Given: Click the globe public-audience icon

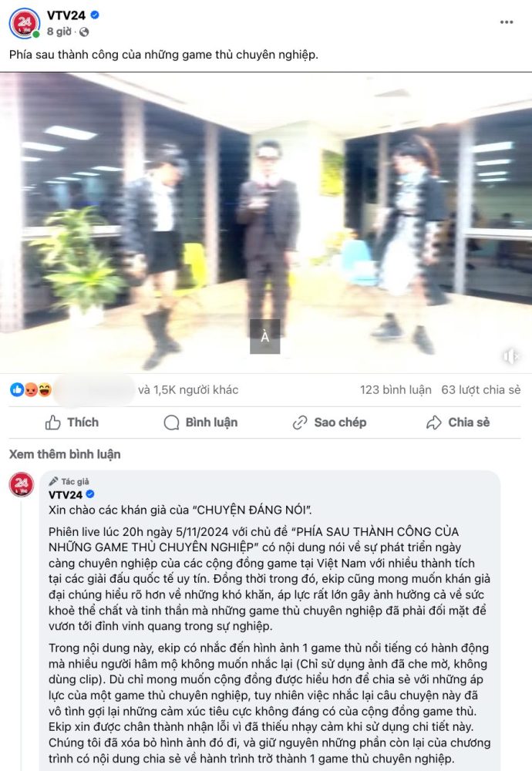Looking at the screenshot, I should point(84,32).
